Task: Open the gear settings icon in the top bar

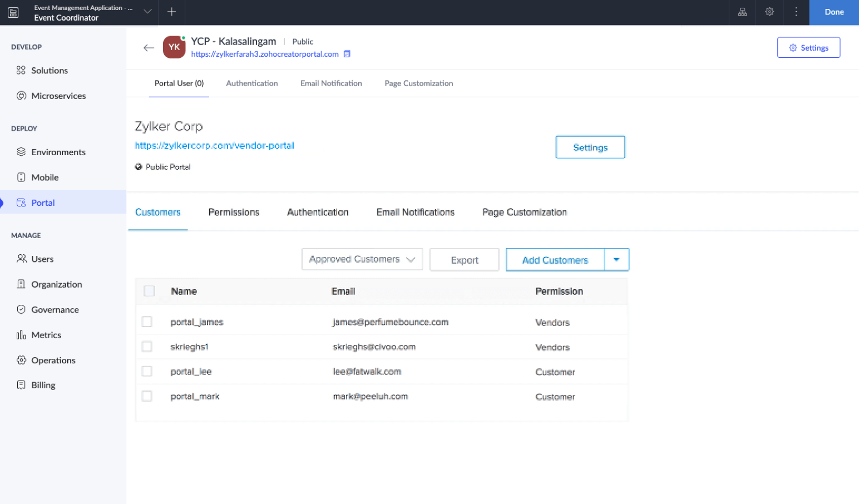Action: 769,12
